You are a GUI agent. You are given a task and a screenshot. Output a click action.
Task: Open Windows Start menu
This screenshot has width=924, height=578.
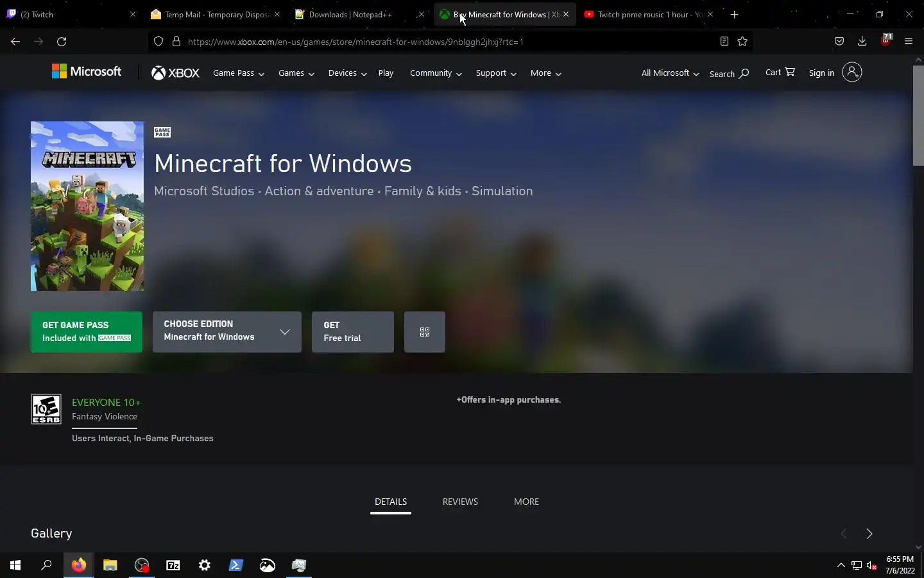tap(15, 565)
